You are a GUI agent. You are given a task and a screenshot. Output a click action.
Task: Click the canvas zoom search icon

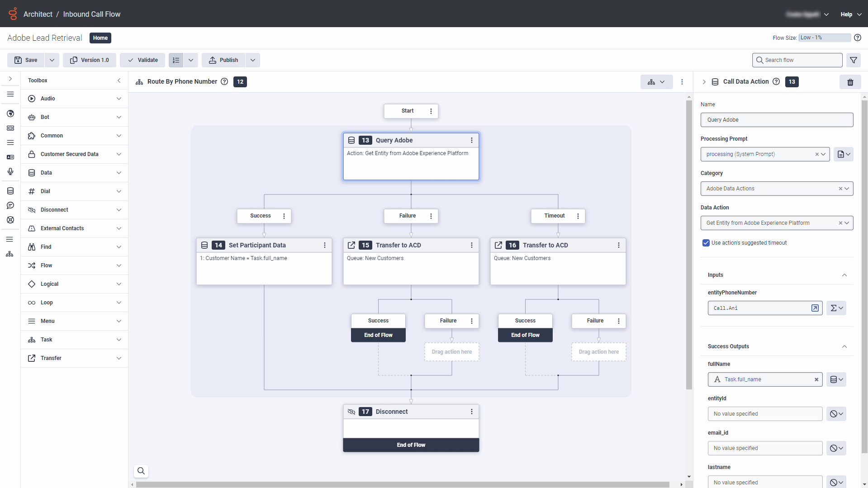(141, 471)
